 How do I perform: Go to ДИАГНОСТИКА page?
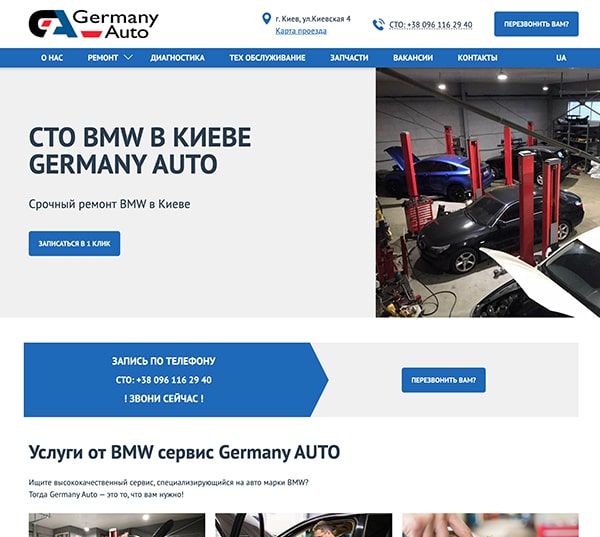[x=177, y=58]
